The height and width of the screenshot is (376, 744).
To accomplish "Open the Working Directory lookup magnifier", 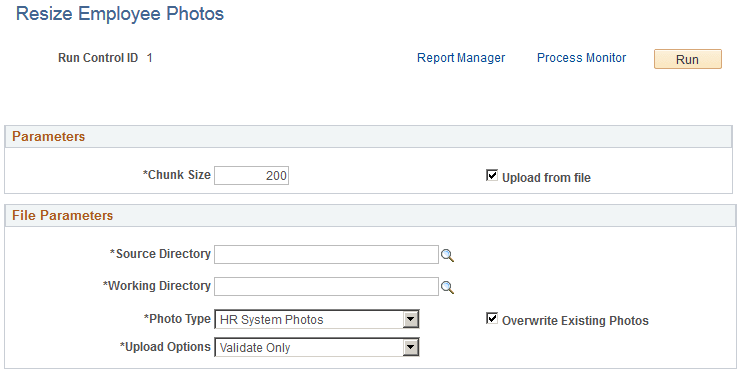I will click(x=447, y=288).
